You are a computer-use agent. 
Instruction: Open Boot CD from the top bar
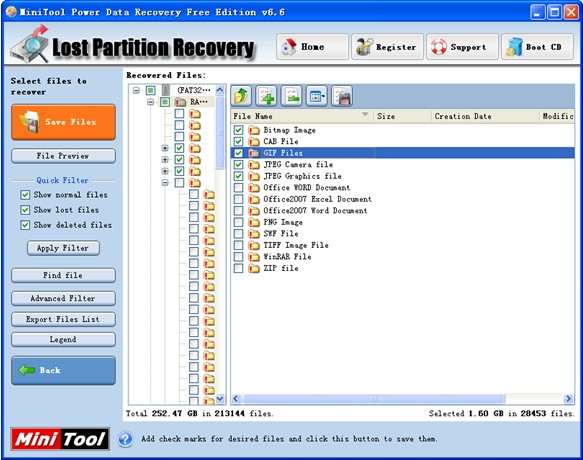pos(537,47)
